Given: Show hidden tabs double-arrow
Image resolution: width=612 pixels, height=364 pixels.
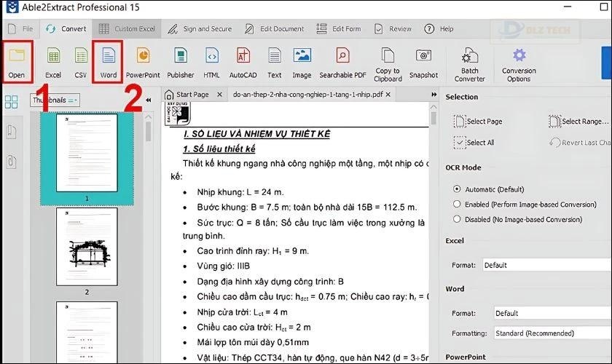Looking at the screenshot, I should (x=434, y=95).
